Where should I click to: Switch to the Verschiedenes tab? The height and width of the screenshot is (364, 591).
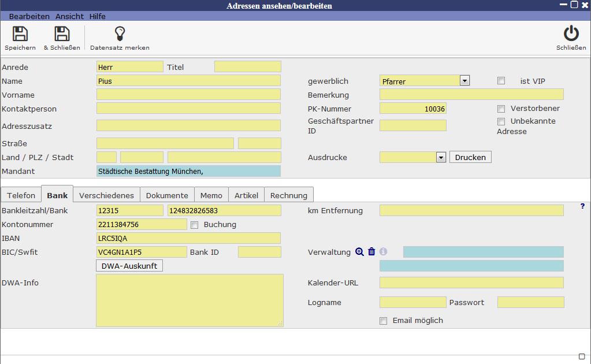(x=106, y=195)
